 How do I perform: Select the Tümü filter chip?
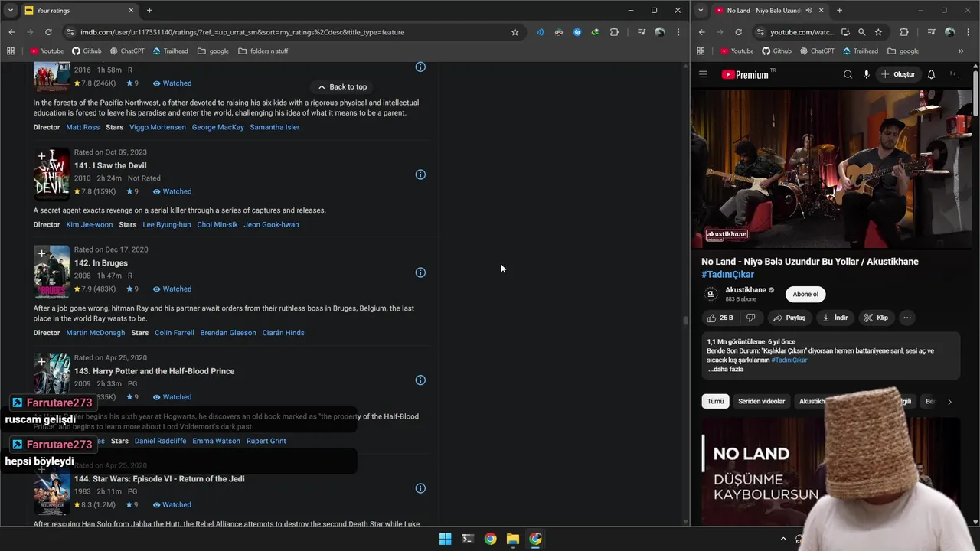click(715, 401)
